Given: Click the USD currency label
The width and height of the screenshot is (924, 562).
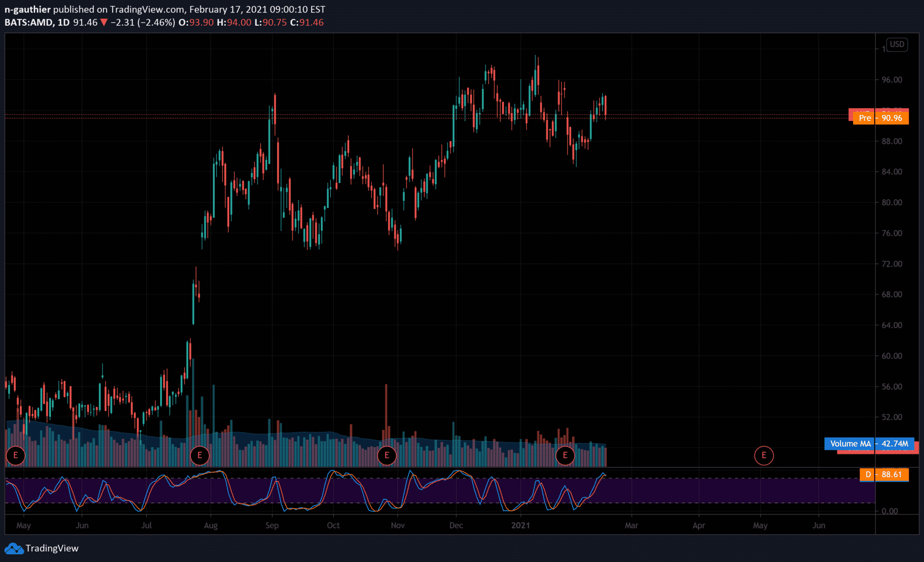Looking at the screenshot, I should coord(897,44).
